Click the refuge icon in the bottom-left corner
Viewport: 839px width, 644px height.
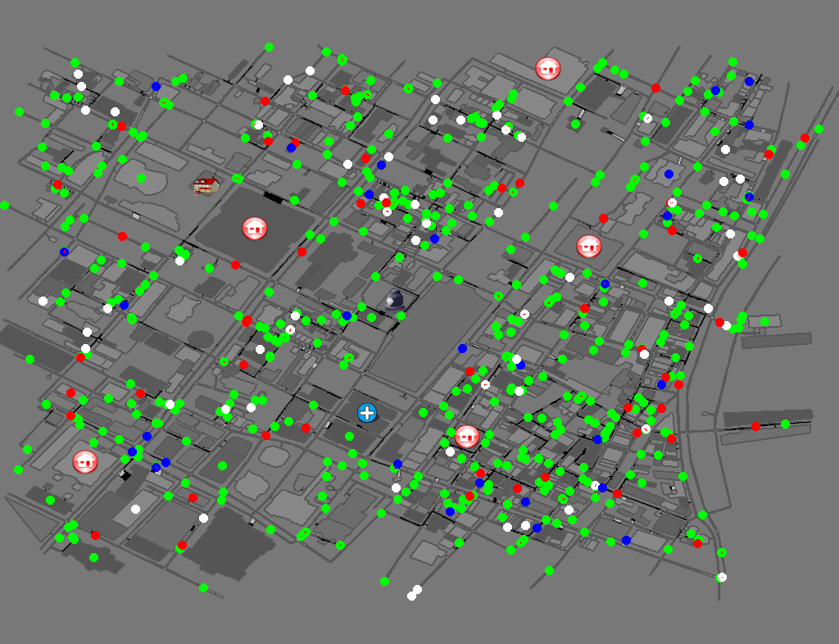(x=85, y=461)
